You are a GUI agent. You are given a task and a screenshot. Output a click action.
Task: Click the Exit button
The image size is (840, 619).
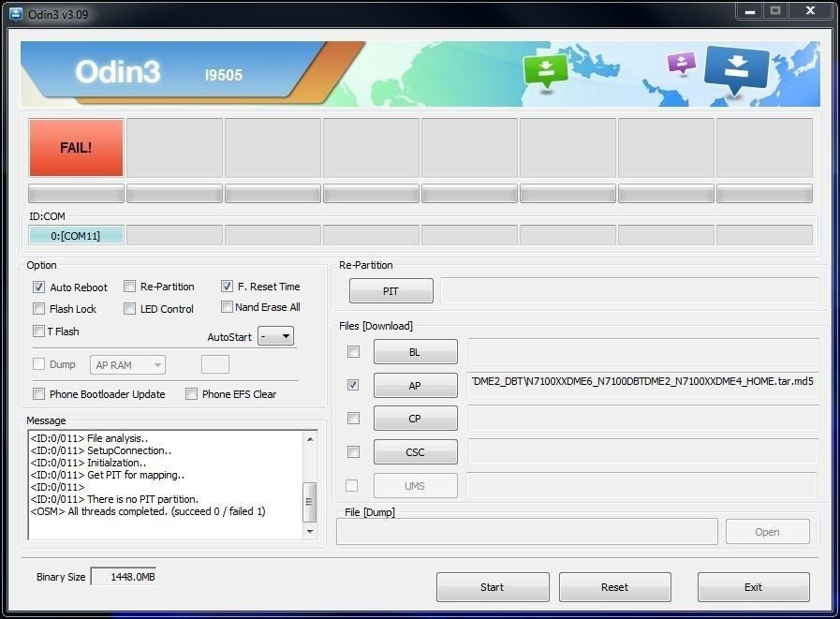753,587
